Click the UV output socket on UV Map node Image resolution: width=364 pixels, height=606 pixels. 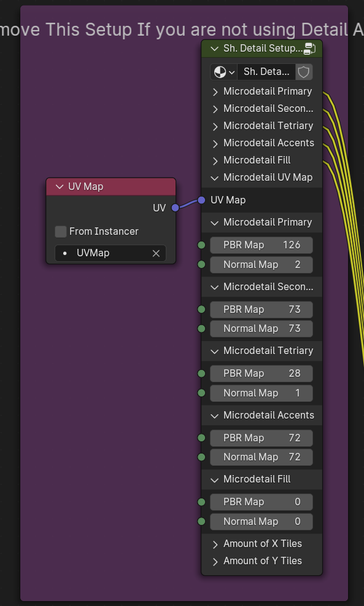click(x=175, y=208)
